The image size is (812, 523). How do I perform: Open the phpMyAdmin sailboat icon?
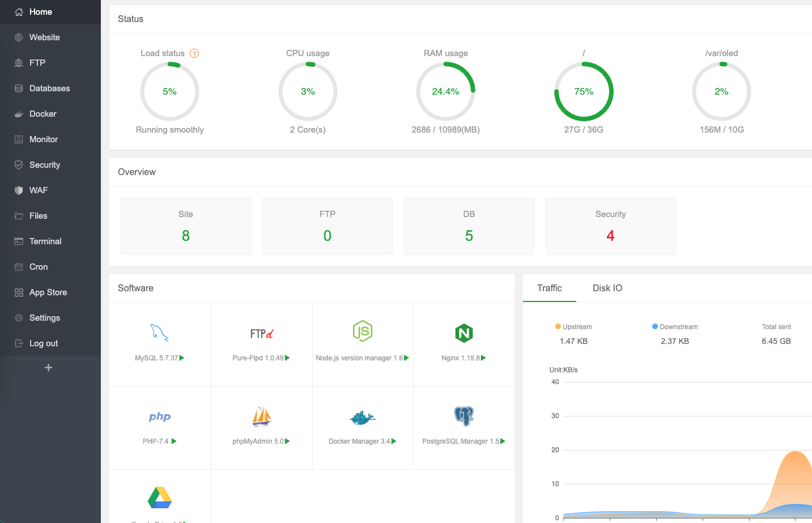(261, 417)
